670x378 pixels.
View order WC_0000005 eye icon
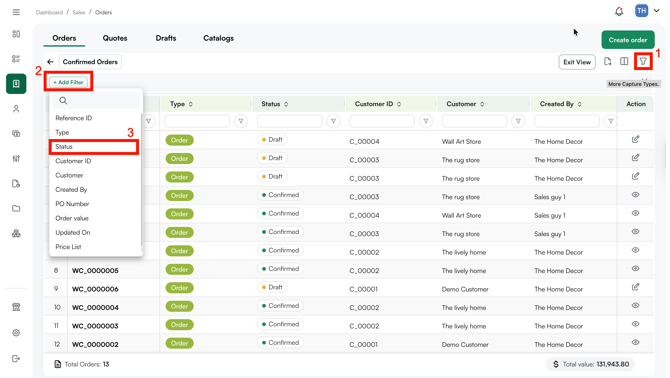pos(635,269)
